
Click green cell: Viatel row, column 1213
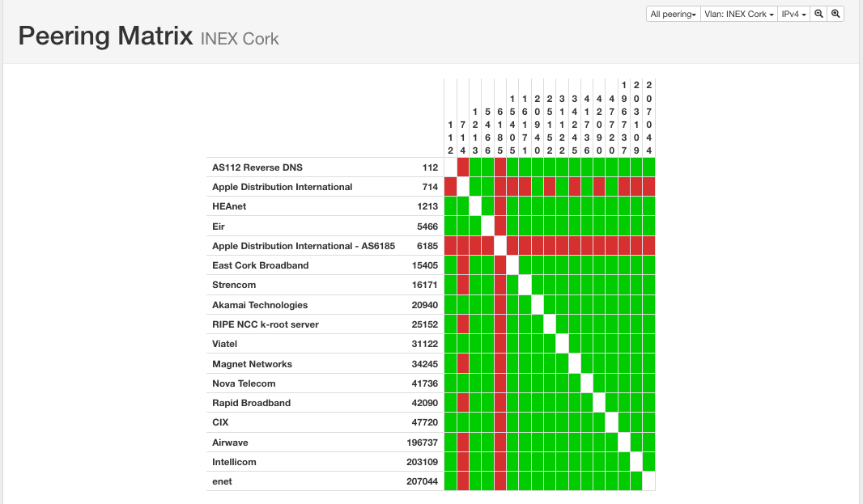point(475,344)
